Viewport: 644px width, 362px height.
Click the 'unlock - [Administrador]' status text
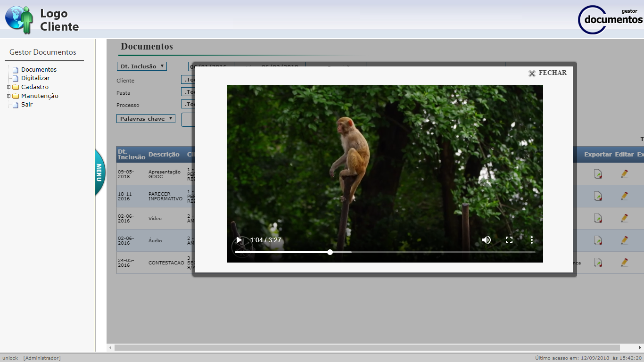(32, 358)
